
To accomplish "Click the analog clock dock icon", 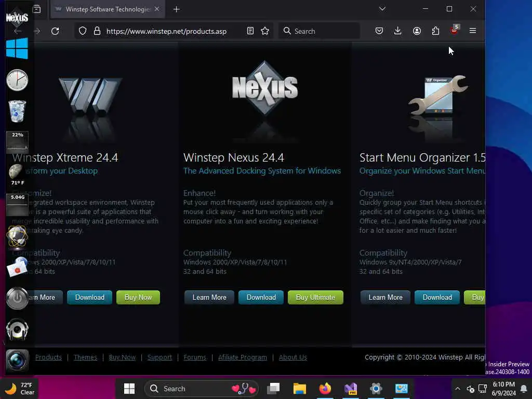I will pyautogui.click(x=17, y=80).
